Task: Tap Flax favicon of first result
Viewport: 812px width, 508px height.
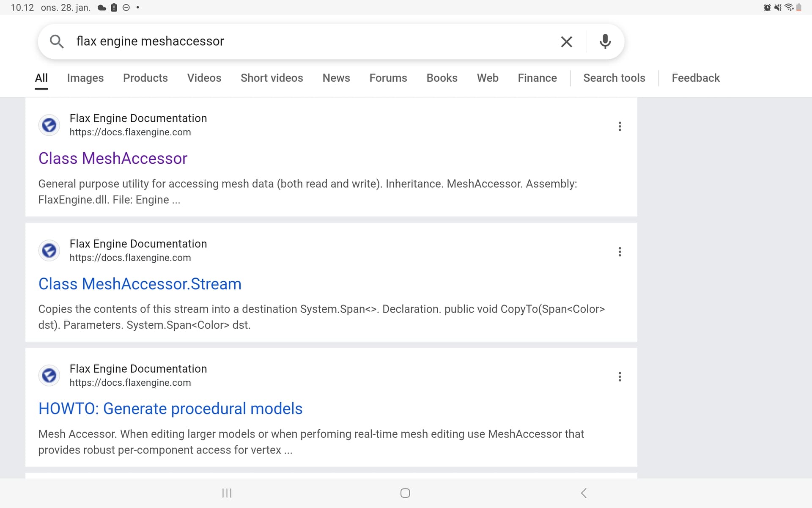Action: pyautogui.click(x=49, y=125)
